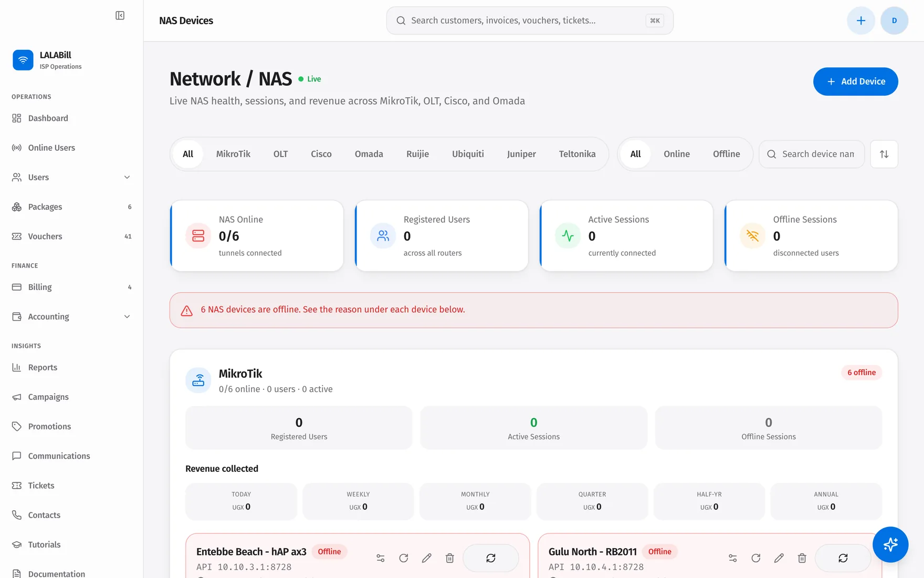Click the Promotions tag icon
924x578 pixels.
point(17,426)
